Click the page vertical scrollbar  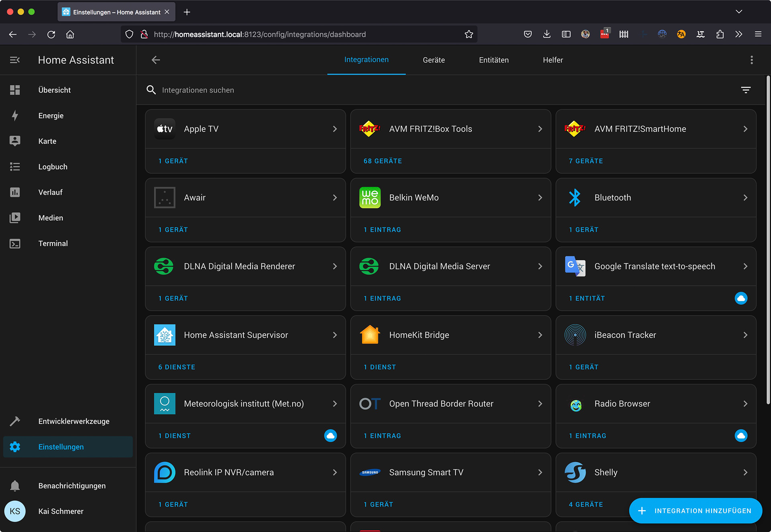pos(767,241)
